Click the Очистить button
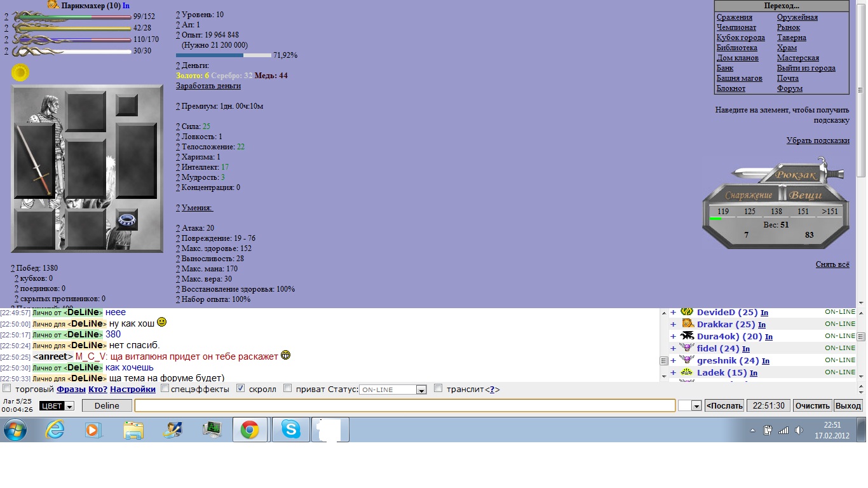 (x=813, y=405)
